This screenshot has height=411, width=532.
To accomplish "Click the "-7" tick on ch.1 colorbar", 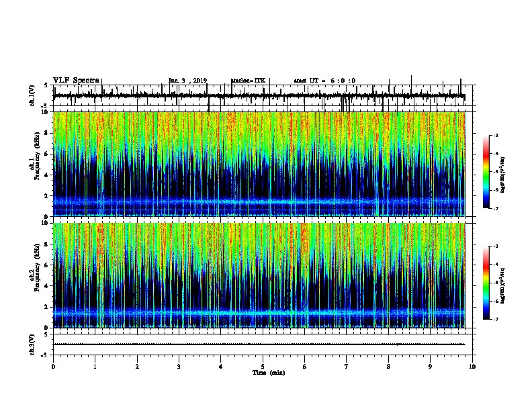I will tap(495, 208).
